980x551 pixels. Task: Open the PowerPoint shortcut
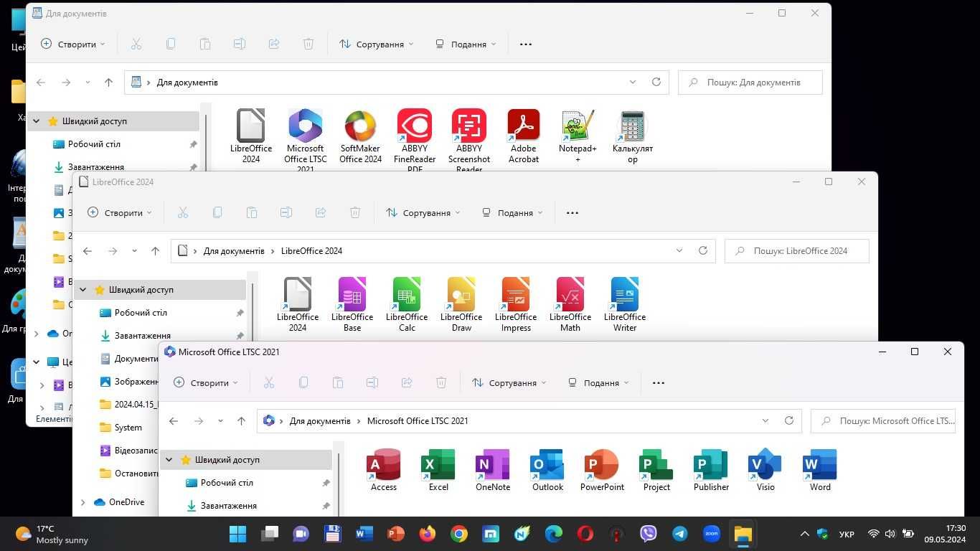click(x=602, y=470)
